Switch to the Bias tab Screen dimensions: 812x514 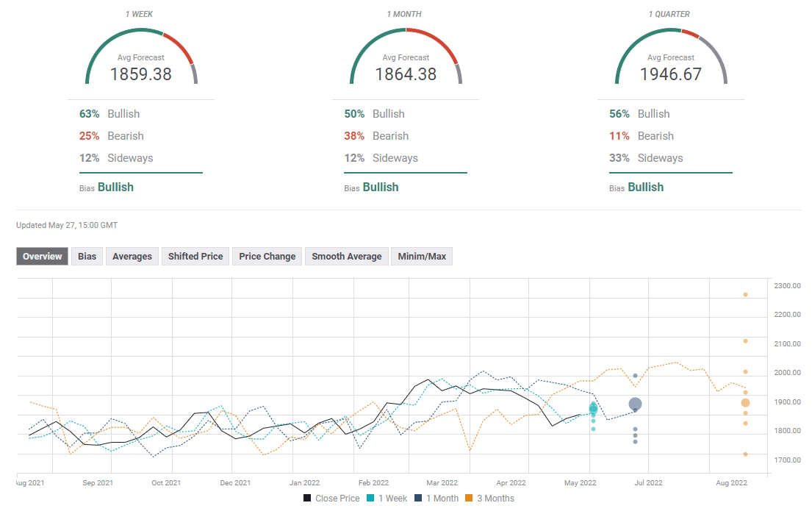point(87,256)
